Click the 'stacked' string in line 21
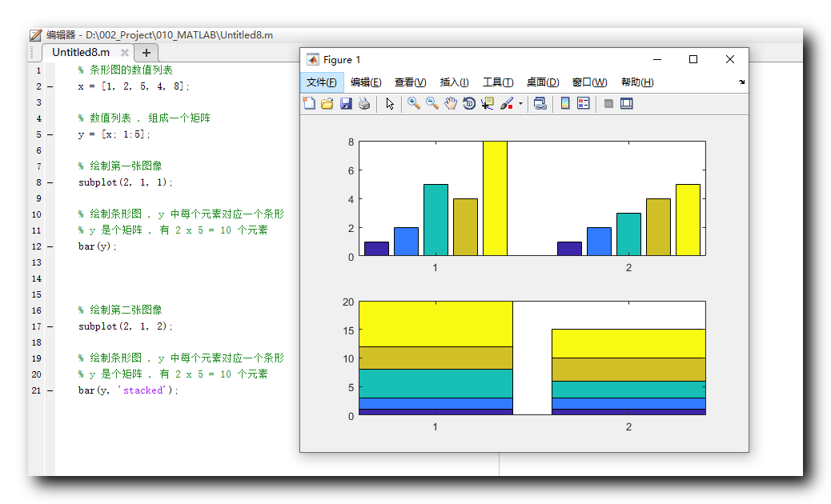This screenshot has height=504, width=831. pyautogui.click(x=143, y=390)
